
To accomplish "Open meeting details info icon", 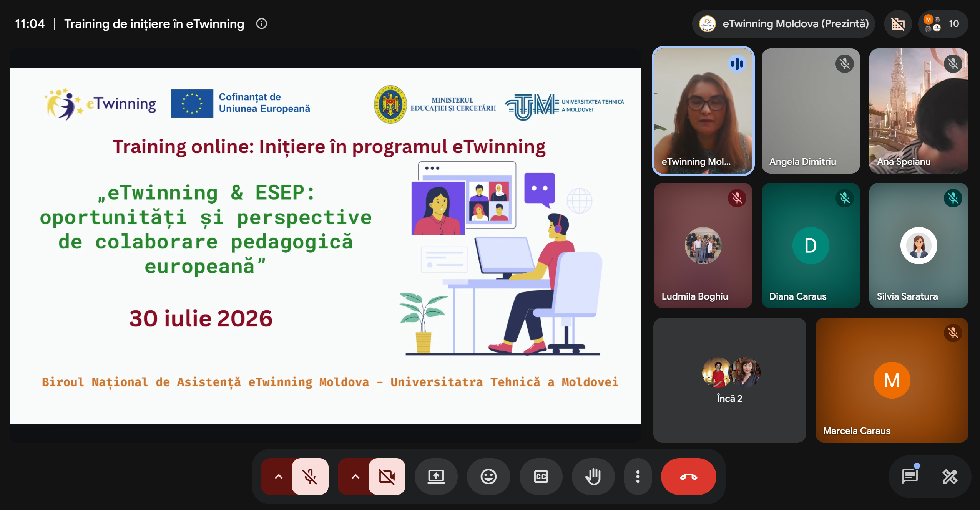I will 262,24.
